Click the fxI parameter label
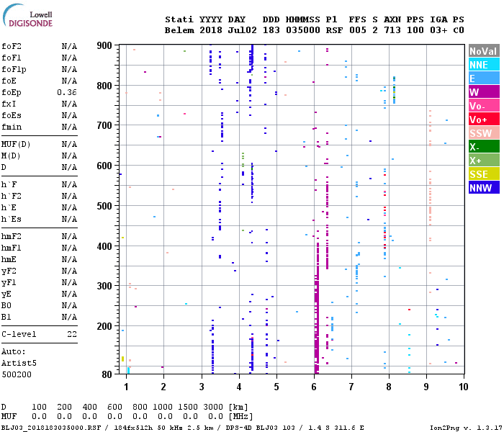 click(9, 104)
